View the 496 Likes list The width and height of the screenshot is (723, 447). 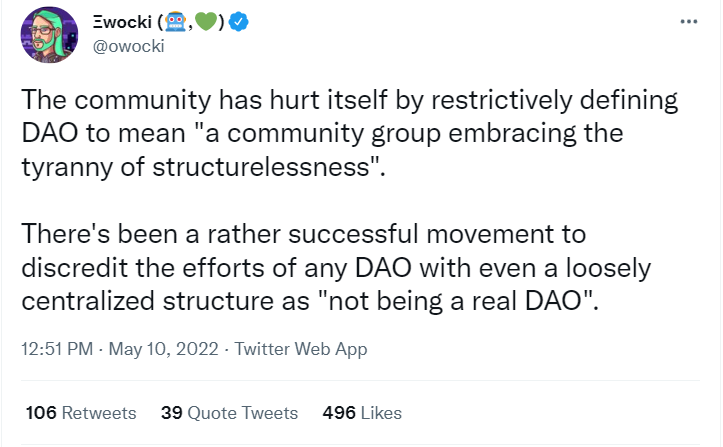coord(362,412)
